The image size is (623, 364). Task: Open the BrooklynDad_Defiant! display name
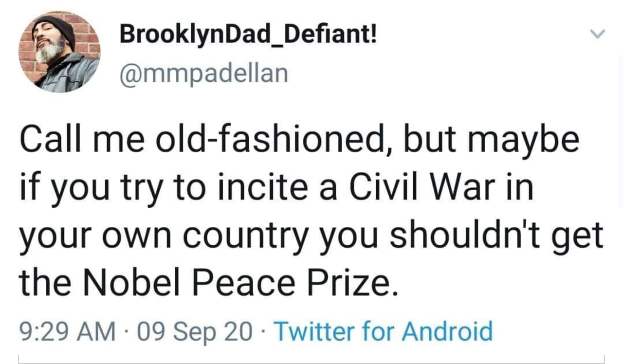pos(248,36)
